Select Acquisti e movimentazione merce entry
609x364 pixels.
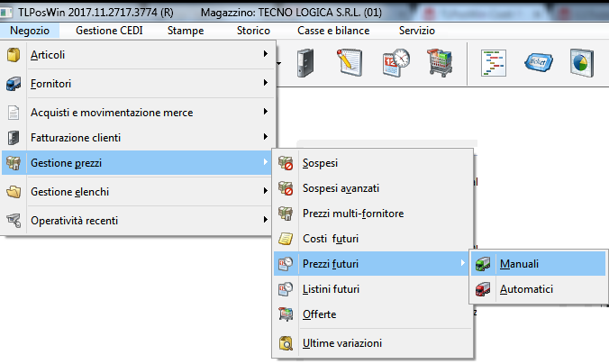tap(138, 113)
